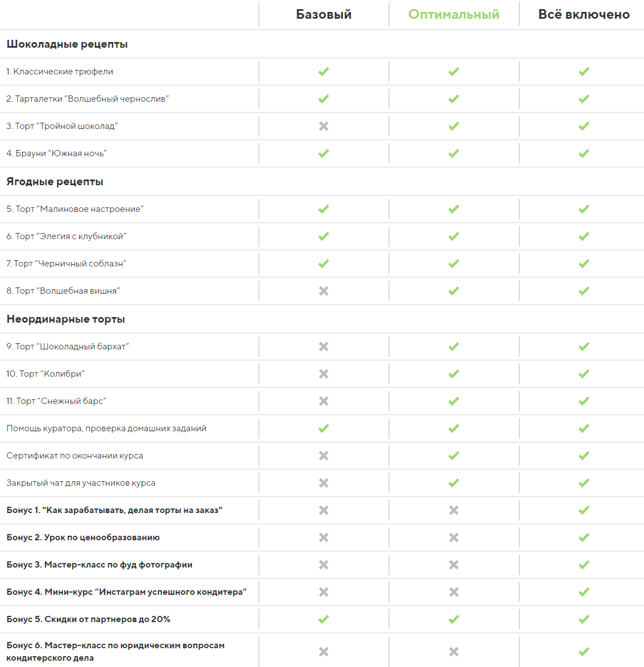
Task: Select the Оптимальный plan column header
Action: (x=454, y=15)
